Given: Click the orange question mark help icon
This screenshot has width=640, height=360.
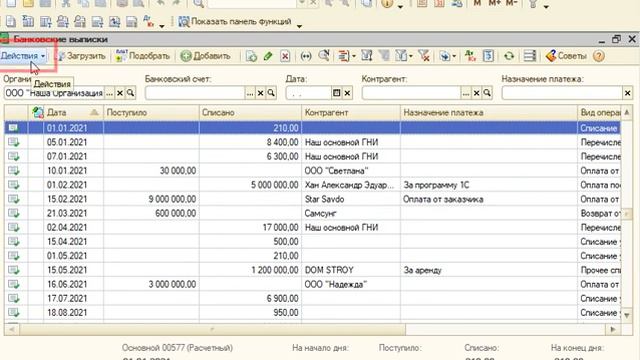Looking at the screenshot, I should pos(599,56).
